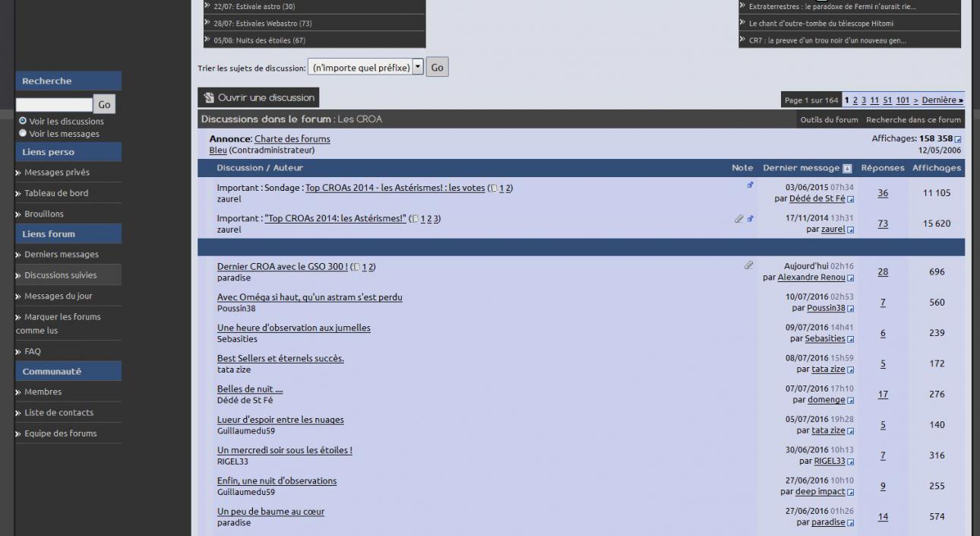The image size is (980, 536).
Task: Open Une heure d'observation aux jumelles thread
Action: pos(294,328)
